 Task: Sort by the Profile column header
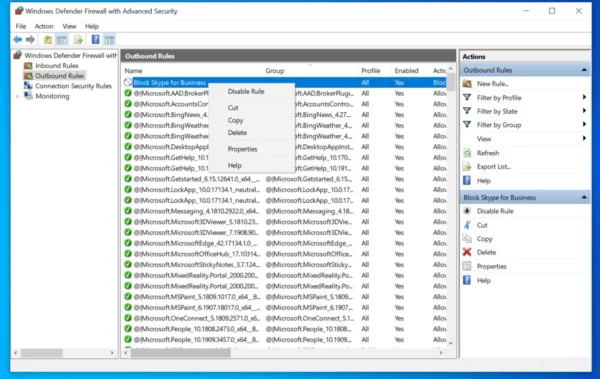tap(371, 71)
